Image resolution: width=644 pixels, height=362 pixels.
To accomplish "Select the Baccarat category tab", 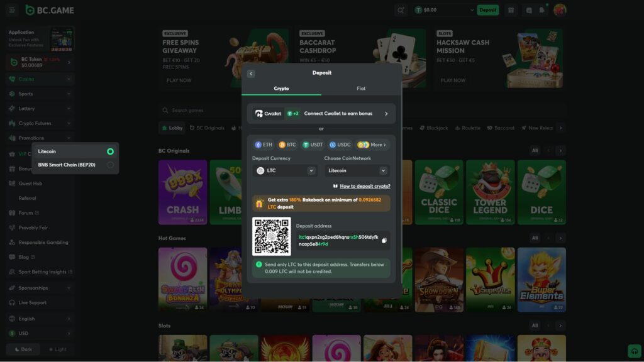I will [x=501, y=128].
